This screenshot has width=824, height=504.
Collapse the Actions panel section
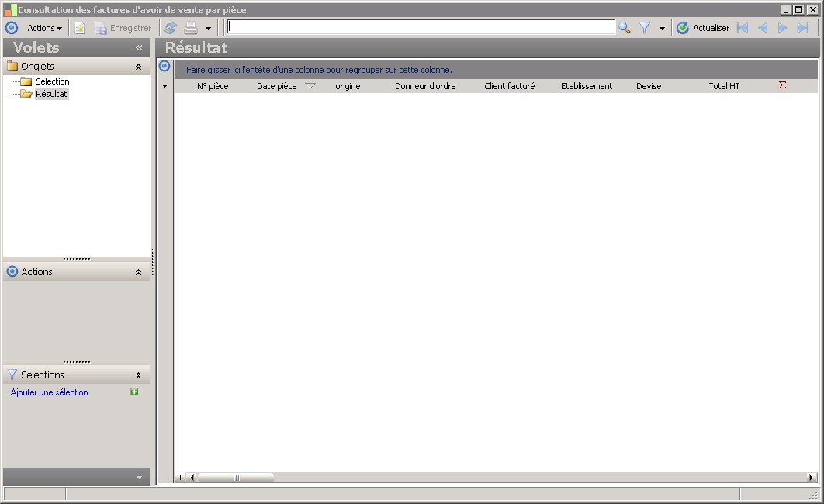pos(138,272)
